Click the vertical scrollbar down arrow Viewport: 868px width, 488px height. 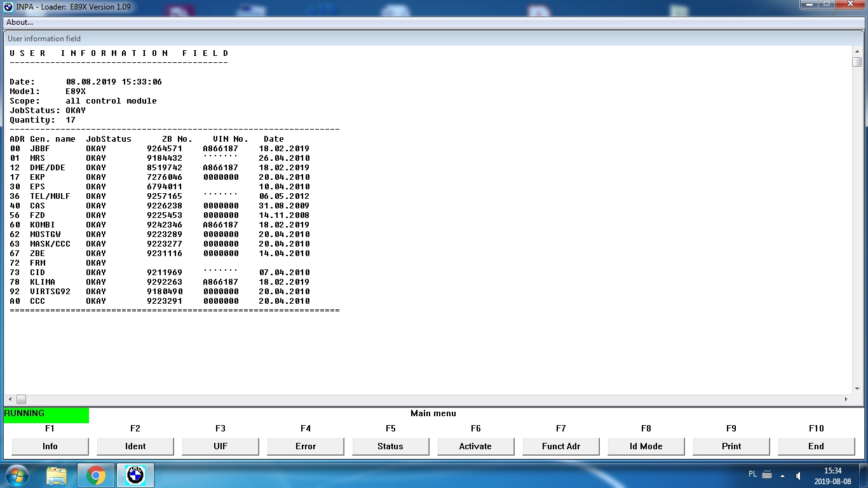(857, 388)
